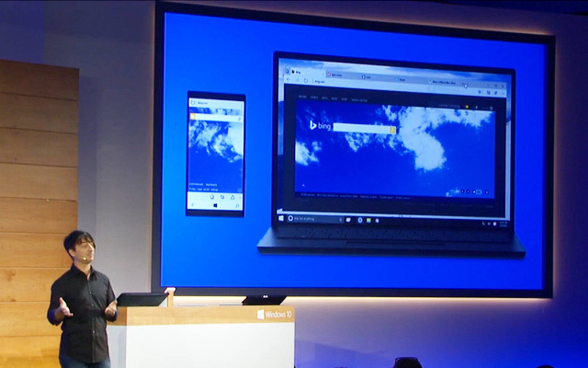Open NEWS in the Bing top navigation
Viewport: 588px width, 368px height.
point(335,99)
